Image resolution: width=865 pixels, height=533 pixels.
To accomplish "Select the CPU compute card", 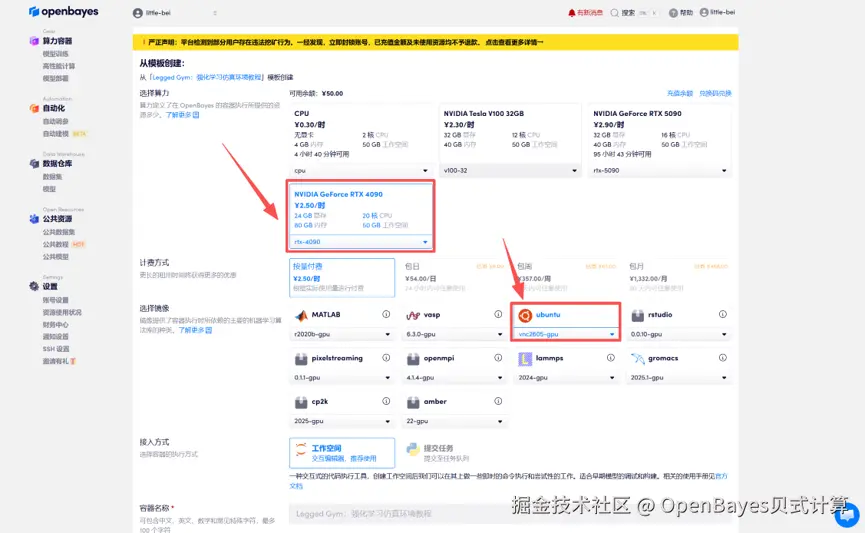I will coord(361,141).
